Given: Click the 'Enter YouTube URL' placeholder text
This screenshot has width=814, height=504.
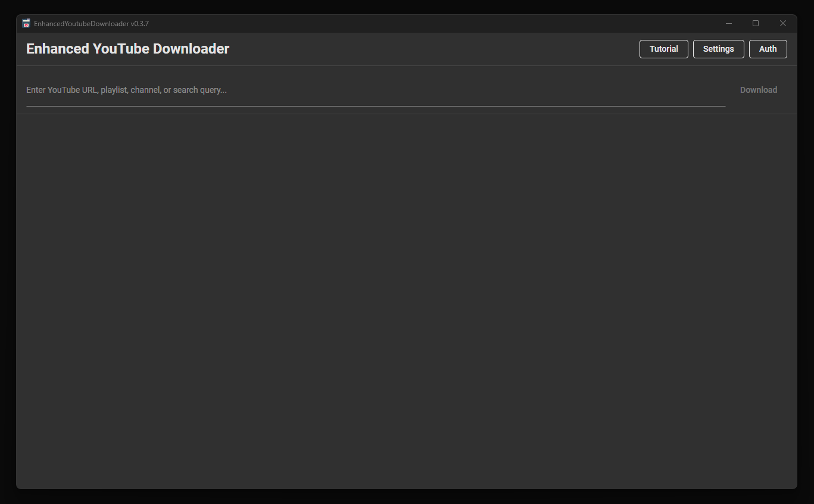Looking at the screenshot, I should click(x=126, y=90).
